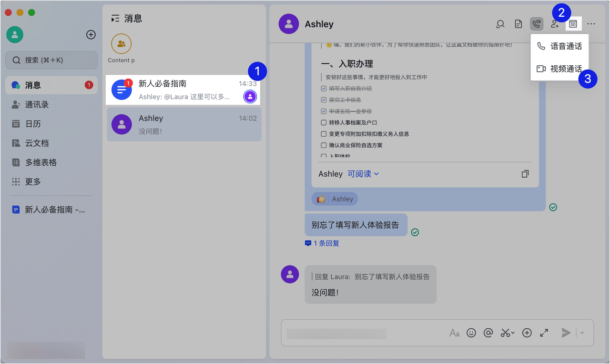Screen dimensions: 610x364
Task: Open the send options dropdown arrow
Action: [x=582, y=333]
